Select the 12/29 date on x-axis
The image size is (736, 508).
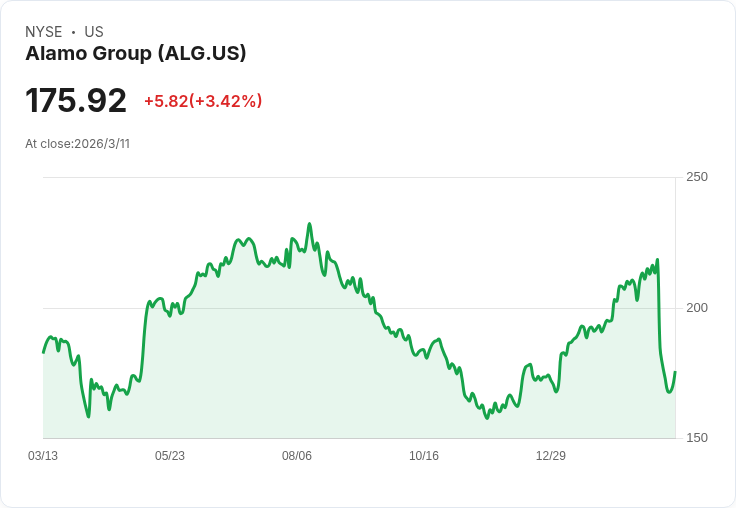click(x=551, y=456)
